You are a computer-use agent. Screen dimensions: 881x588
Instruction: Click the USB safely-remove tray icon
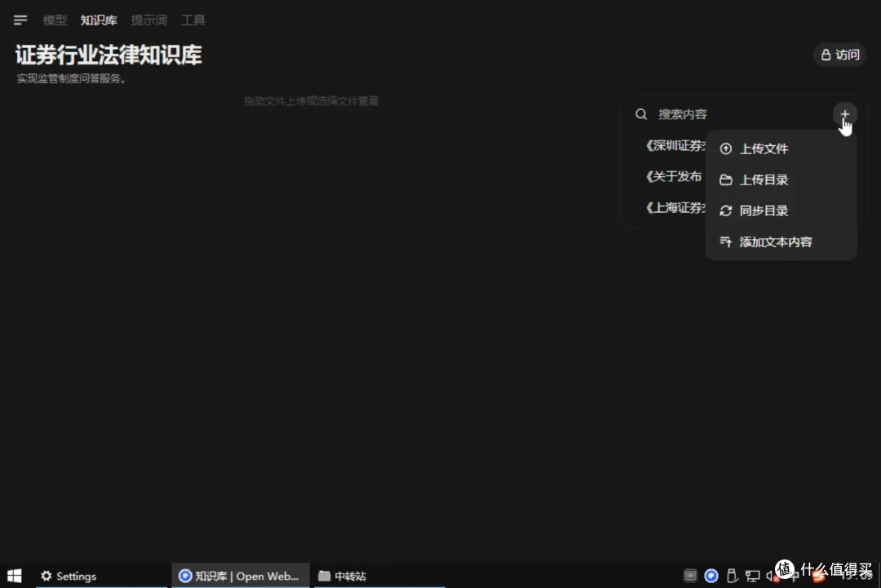(732, 576)
